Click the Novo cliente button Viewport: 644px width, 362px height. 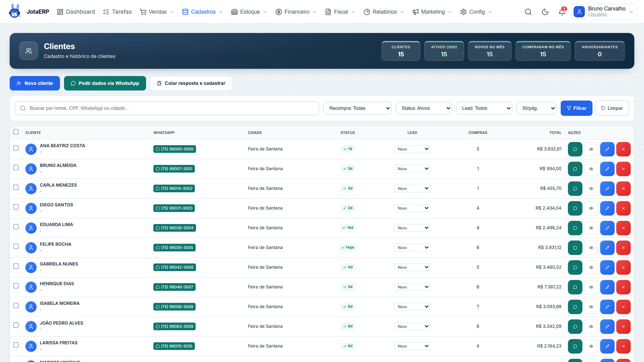pos(35,83)
